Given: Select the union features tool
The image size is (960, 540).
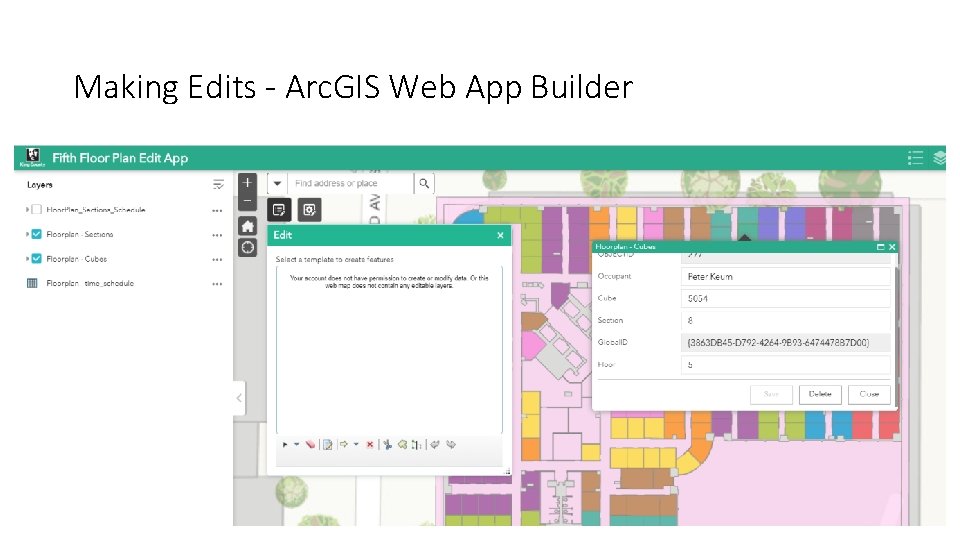Looking at the screenshot, I should [x=402, y=444].
